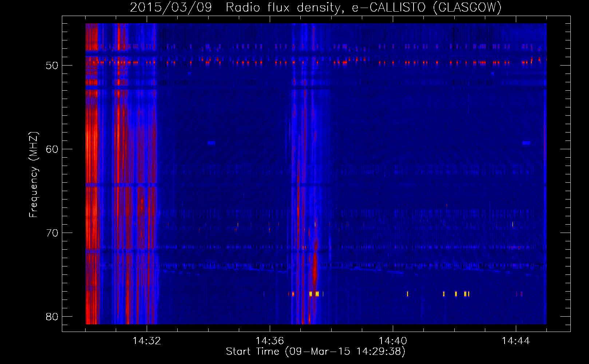
Task: Click the 80 MHz frequency tick label
Action: click(52, 317)
